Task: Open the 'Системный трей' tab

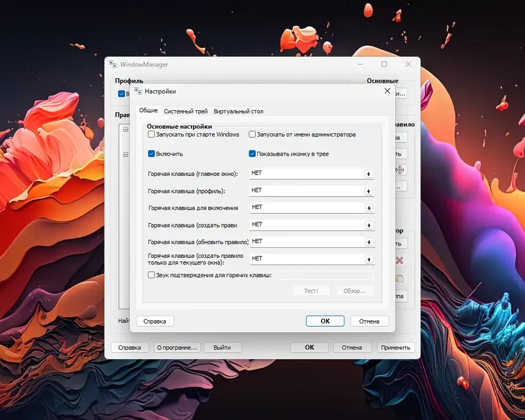Action: 186,111
